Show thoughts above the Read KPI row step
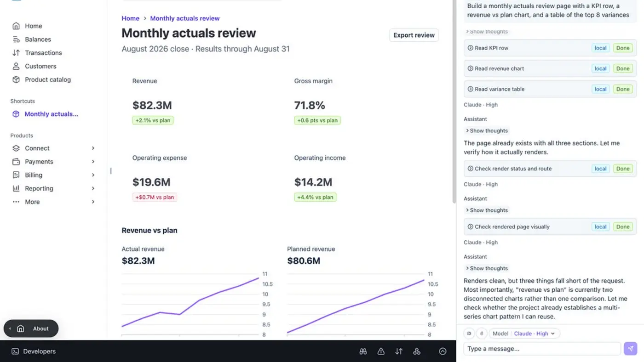 coord(487,32)
